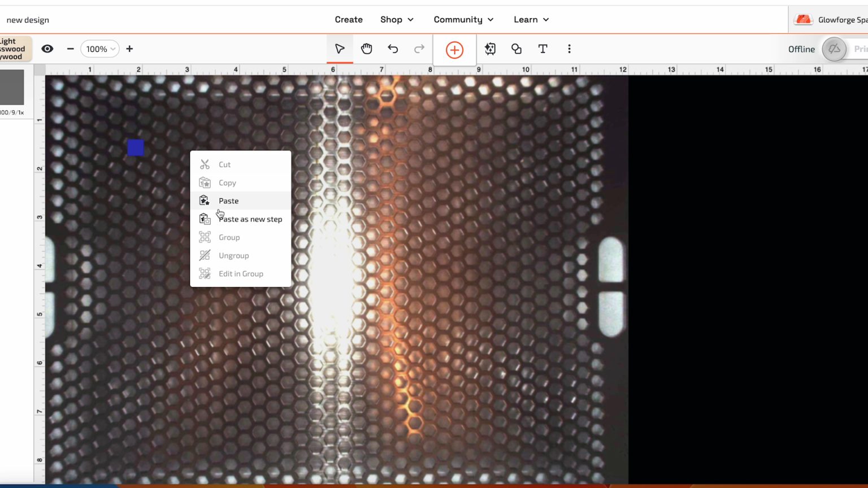The image size is (868, 488).
Task: Open the Community dropdown
Action: 463,19
